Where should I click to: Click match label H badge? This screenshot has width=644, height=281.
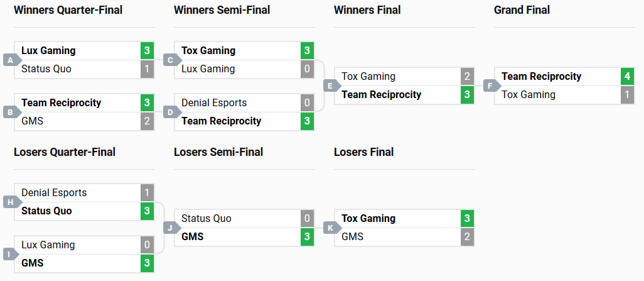10,202
